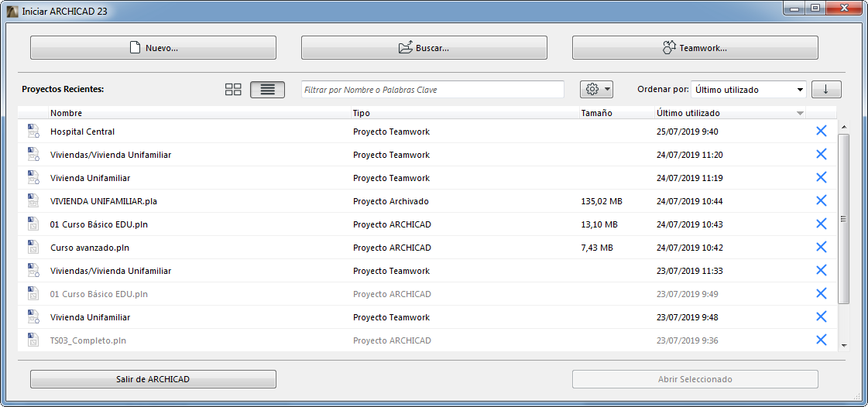
Task: Toggle sort direction arrow button
Action: (x=826, y=90)
